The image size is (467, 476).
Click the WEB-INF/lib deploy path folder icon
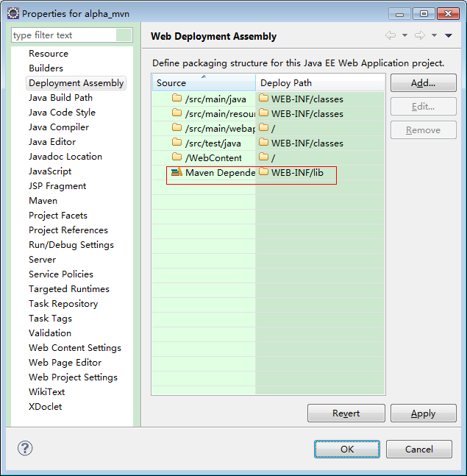[264, 172]
